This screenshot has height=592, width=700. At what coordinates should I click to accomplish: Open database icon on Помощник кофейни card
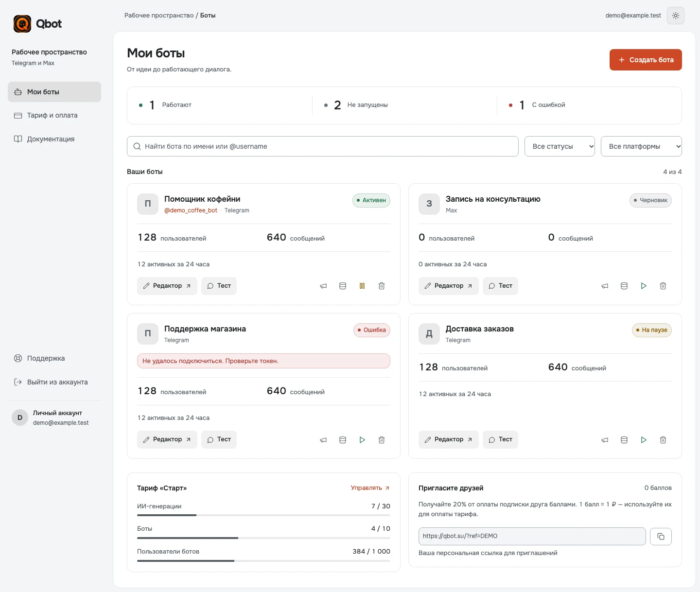click(343, 286)
